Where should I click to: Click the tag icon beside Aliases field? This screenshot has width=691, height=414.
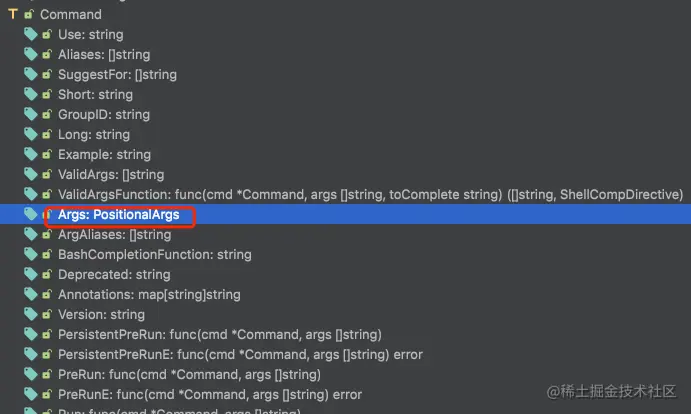click(31, 54)
